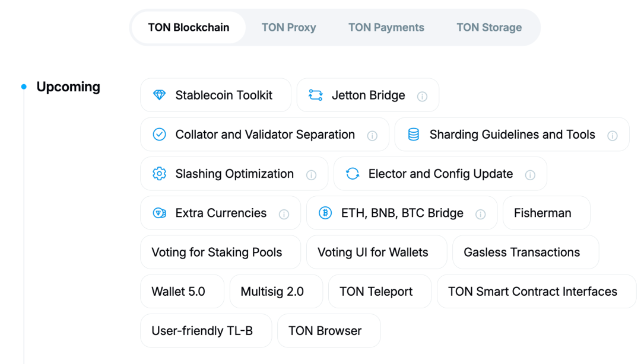Click the Jetton Bridge arrows icon

point(316,95)
